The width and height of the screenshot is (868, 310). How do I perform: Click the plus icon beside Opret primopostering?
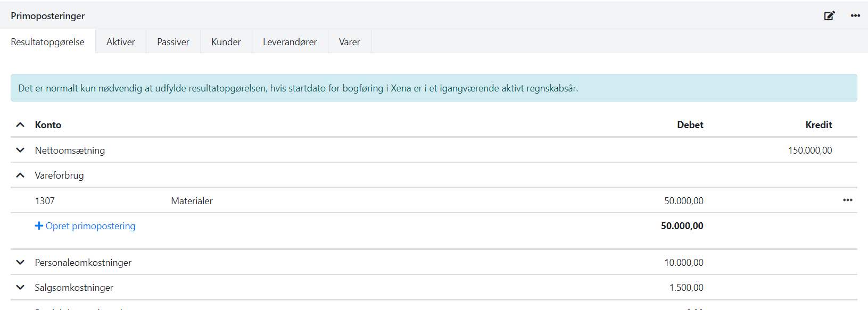pyautogui.click(x=39, y=226)
